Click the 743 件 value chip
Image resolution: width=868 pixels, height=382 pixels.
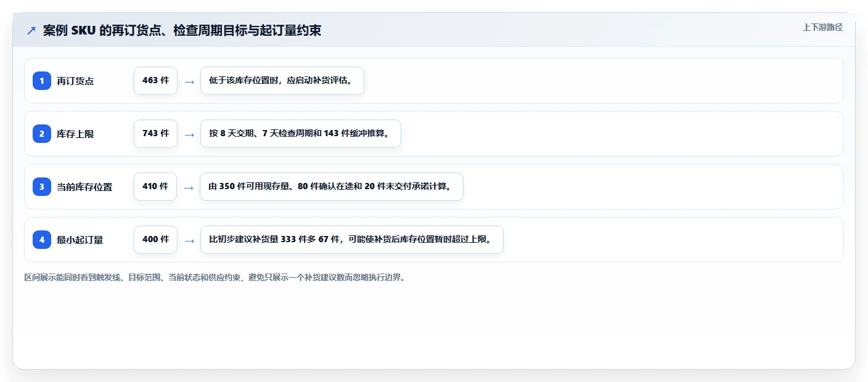tap(155, 134)
